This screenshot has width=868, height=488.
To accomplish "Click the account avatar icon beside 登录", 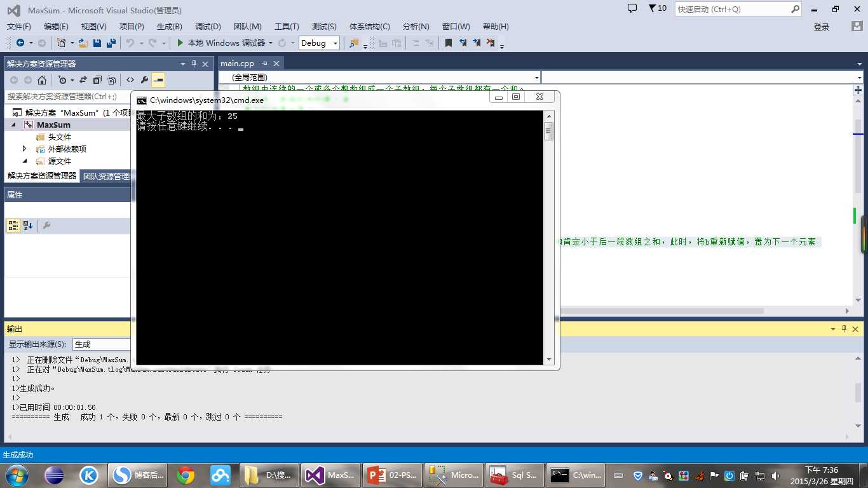I will click(857, 27).
